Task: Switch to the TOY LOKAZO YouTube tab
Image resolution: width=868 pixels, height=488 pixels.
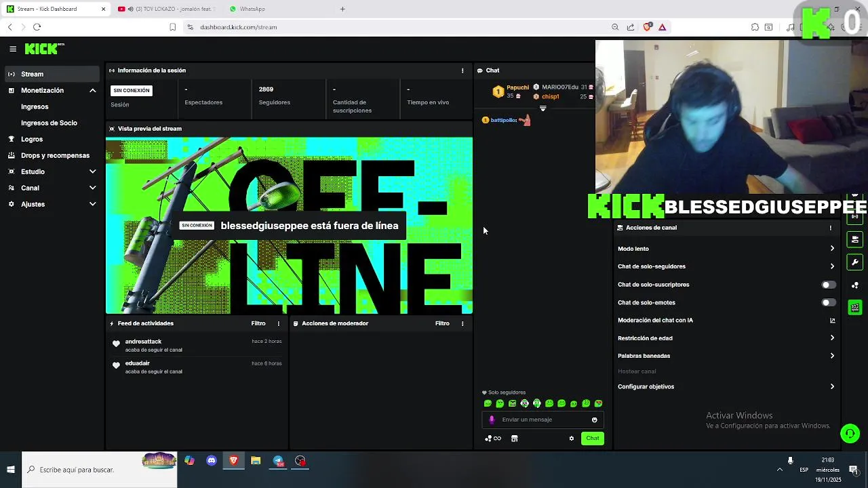Action: (x=166, y=9)
